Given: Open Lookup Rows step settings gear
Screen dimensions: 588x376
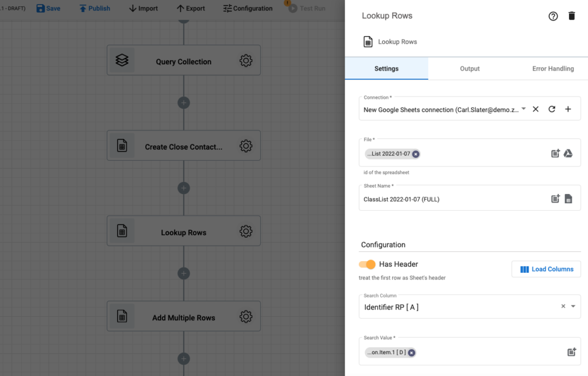Looking at the screenshot, I should (246, 231).
